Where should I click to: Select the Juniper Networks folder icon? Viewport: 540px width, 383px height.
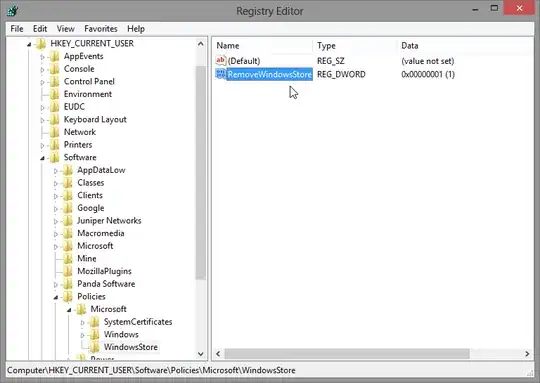click(68, 221)
